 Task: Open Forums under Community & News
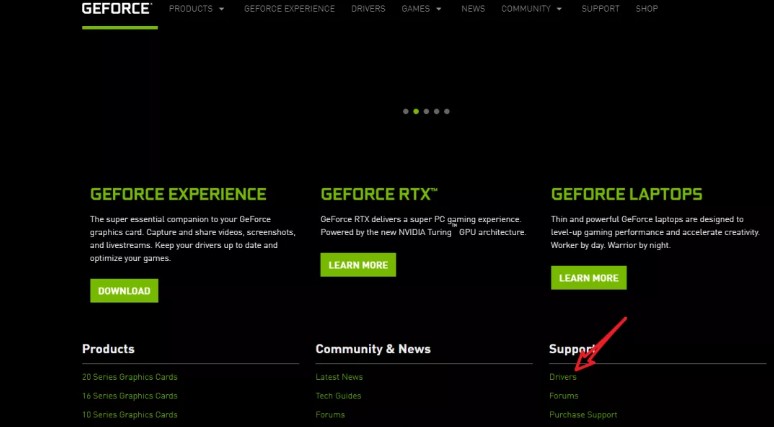330,415
